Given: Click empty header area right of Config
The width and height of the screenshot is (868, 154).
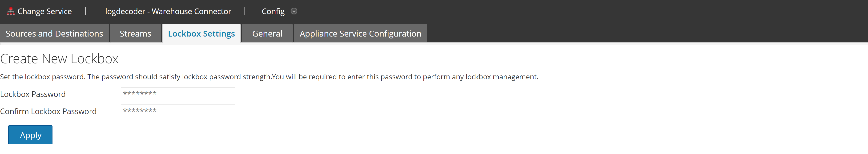Looking at the screenshot, I should [573, 12].
